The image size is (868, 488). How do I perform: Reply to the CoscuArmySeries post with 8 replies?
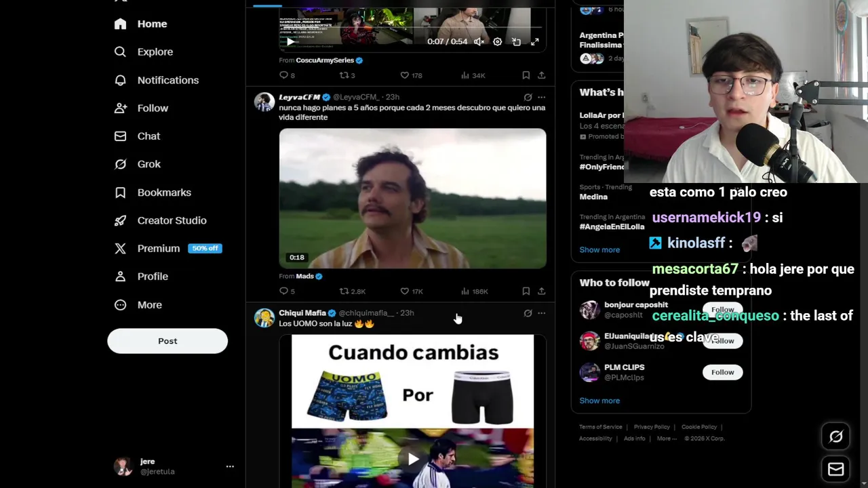287,75
